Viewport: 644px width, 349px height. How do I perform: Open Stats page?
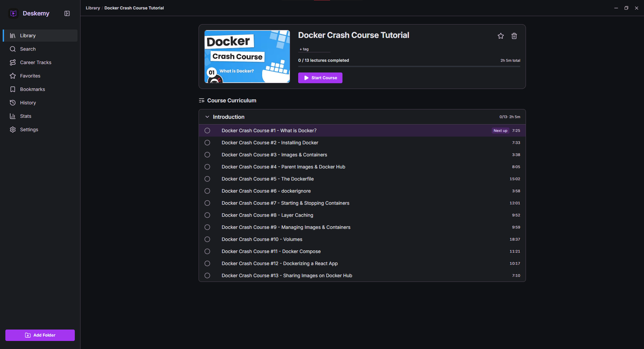pos(40,116)
